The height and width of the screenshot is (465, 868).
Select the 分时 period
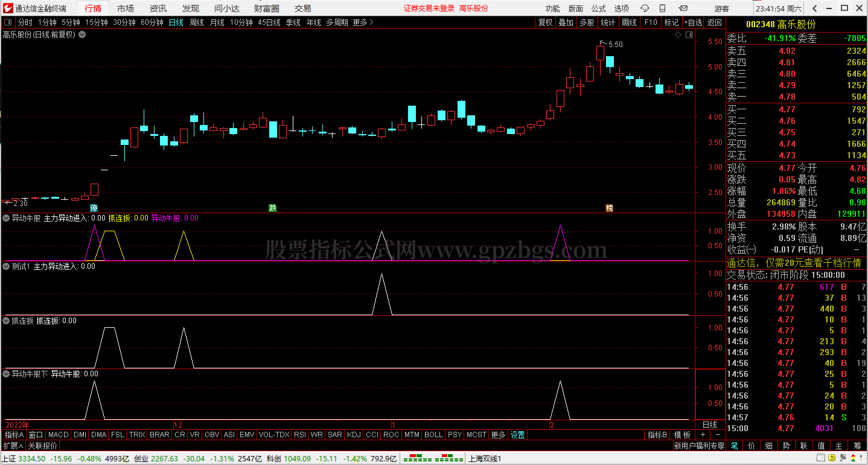click(x=25, y=22)
